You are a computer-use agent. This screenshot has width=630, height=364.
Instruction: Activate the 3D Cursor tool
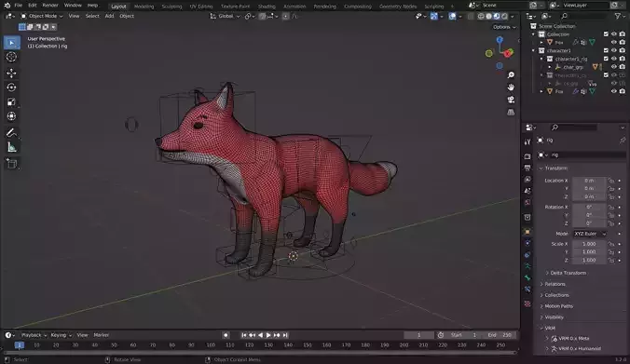(12, 57)
